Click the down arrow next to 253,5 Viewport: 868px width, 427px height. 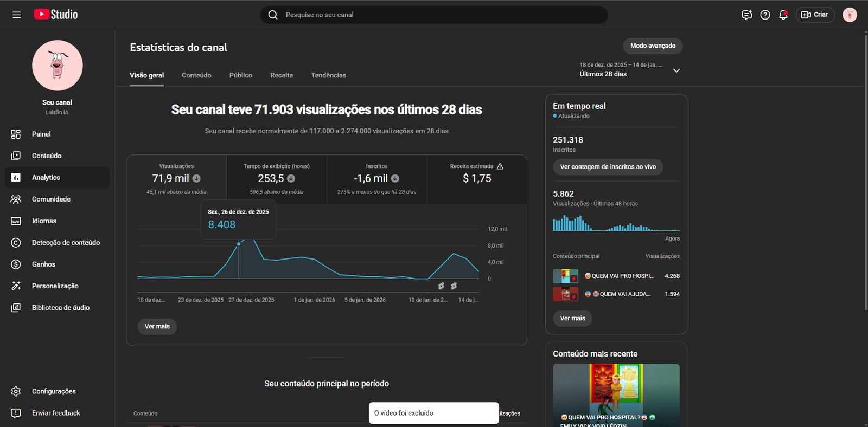[x=291, y=178]
